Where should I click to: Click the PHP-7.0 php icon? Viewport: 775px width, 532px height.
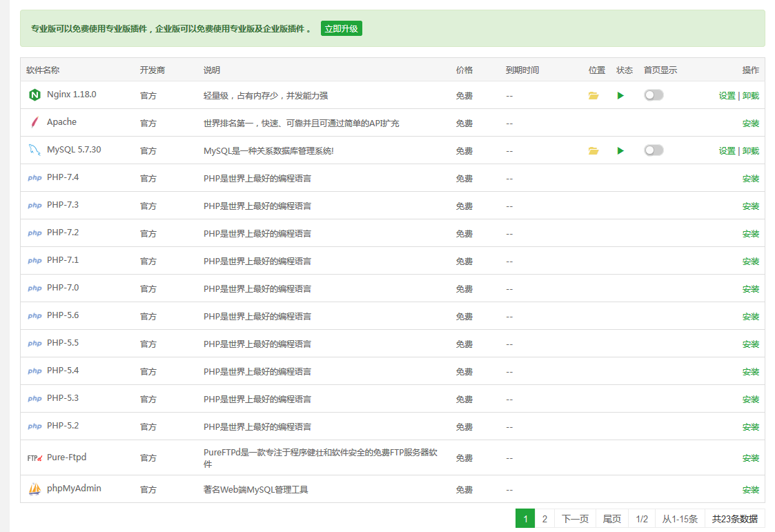(35, 288)
